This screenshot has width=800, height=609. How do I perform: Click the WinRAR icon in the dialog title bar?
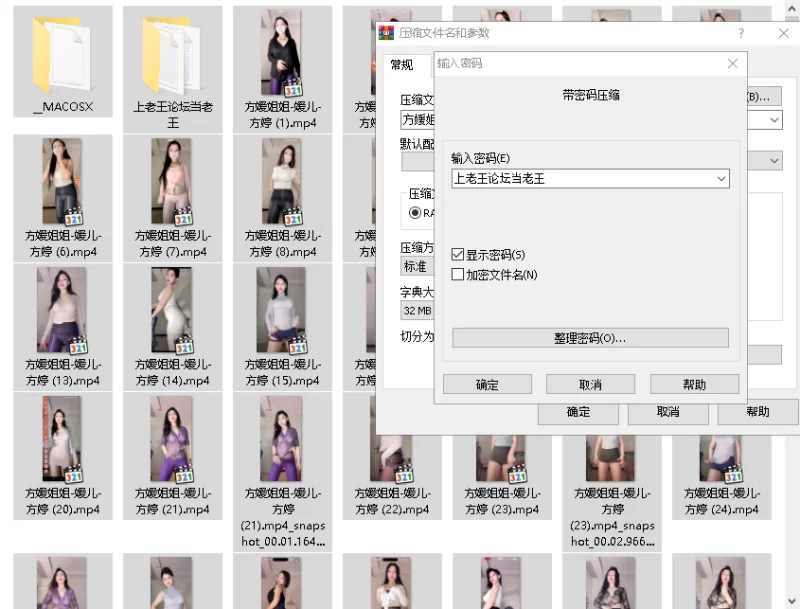tap(386, 33)
